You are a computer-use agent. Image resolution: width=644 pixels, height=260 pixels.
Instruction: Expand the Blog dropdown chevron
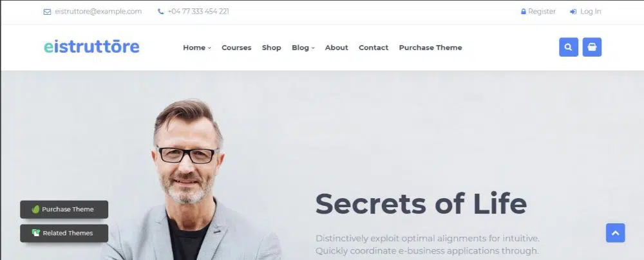pos(313,48)
